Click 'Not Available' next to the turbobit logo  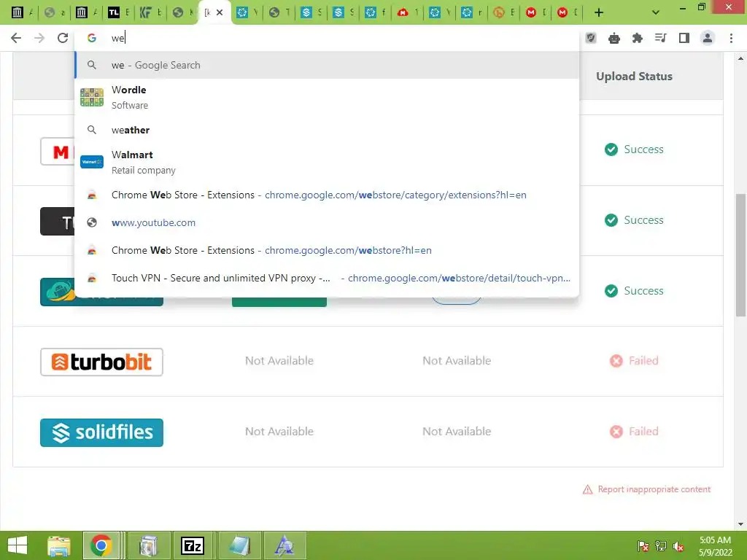[x=279, y=361]
